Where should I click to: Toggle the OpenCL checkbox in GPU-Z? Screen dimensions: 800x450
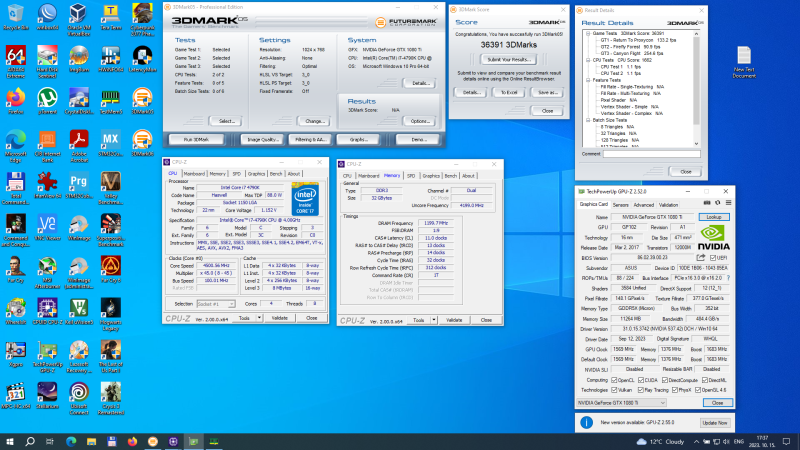[x=614, y=380]
